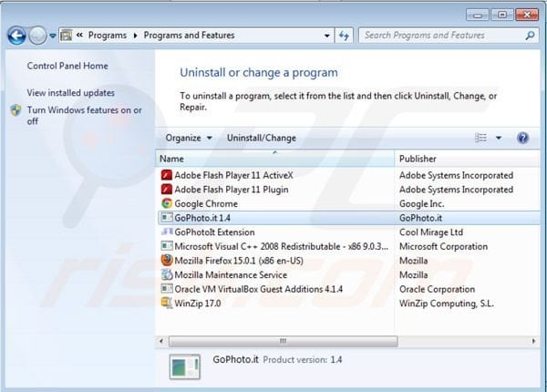
Task: Click Adobe Flash Player 11 ActiveX icon
Action: (167, 175)
